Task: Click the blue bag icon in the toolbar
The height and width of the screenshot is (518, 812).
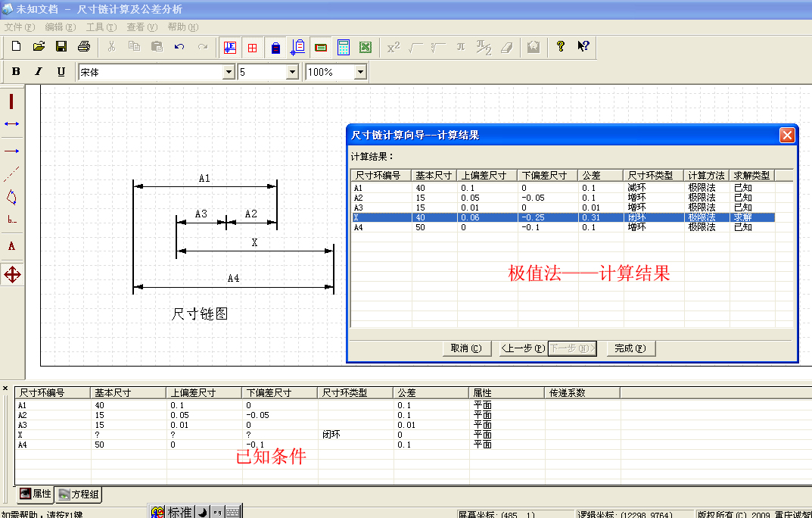Action: [x=275, y=47]
